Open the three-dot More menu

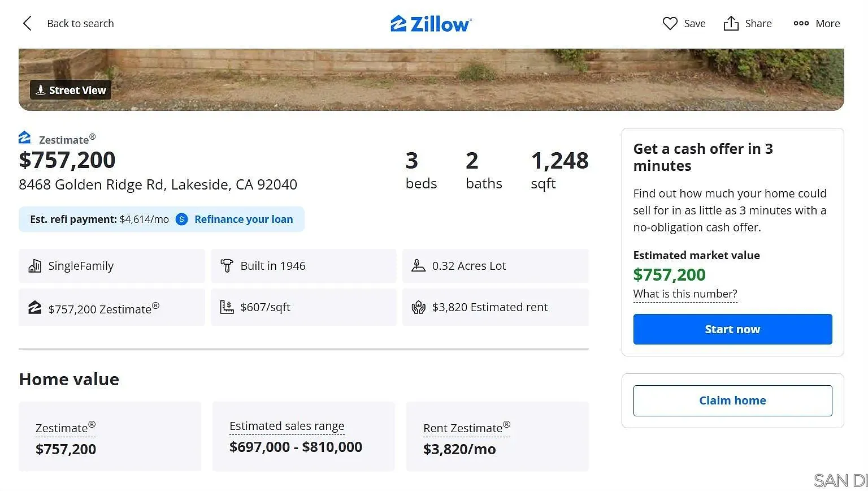801,23
